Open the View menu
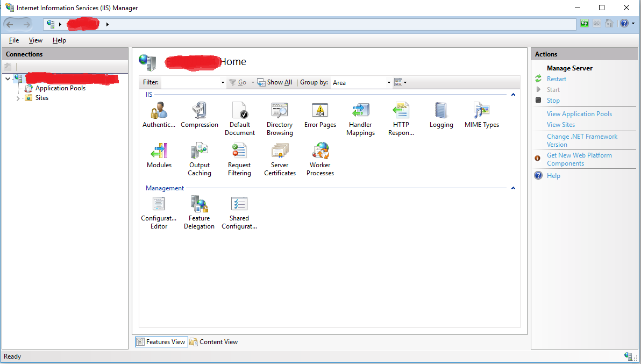Screen dimensions: 641x364 tap(35, 40)
